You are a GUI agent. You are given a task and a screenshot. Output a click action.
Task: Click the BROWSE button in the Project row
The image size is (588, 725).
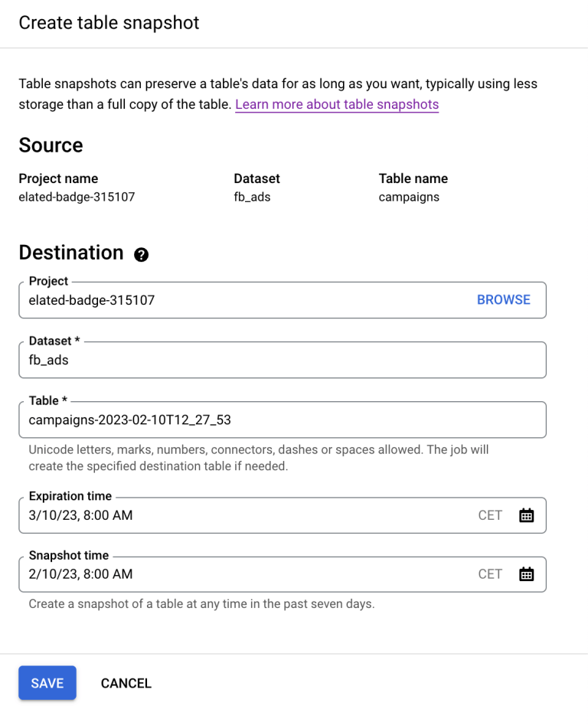[x=503, y=300]
